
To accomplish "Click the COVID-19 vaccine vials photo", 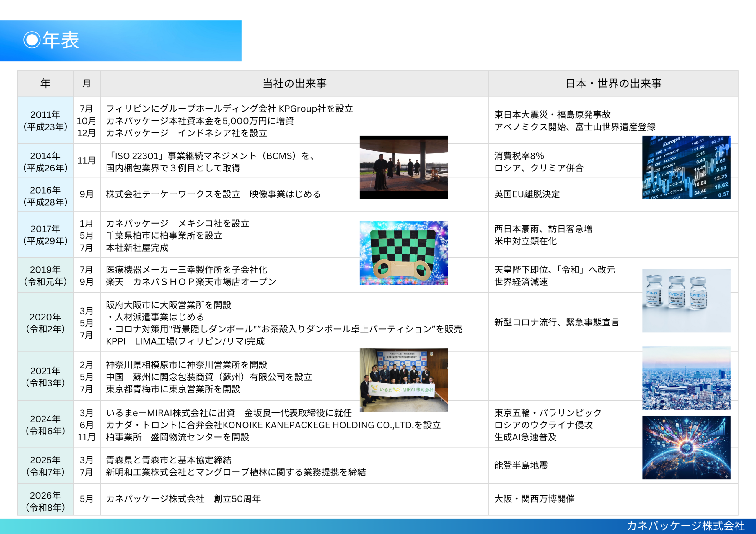I will pyautogui.click(x=686, y=300).
